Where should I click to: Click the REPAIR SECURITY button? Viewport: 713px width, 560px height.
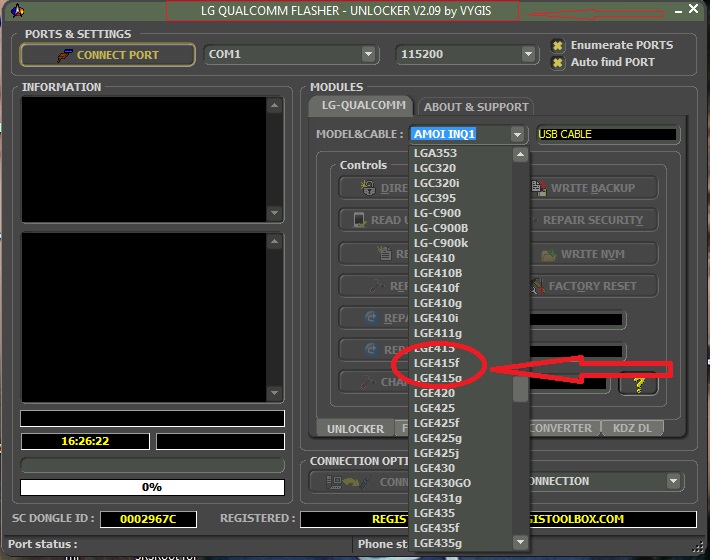(x=594, y=220)
